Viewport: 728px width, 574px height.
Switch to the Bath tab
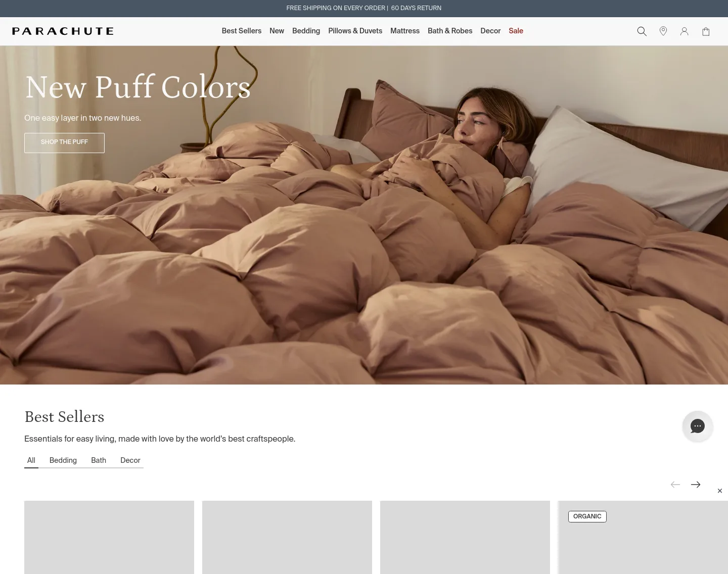coord(99,460)
